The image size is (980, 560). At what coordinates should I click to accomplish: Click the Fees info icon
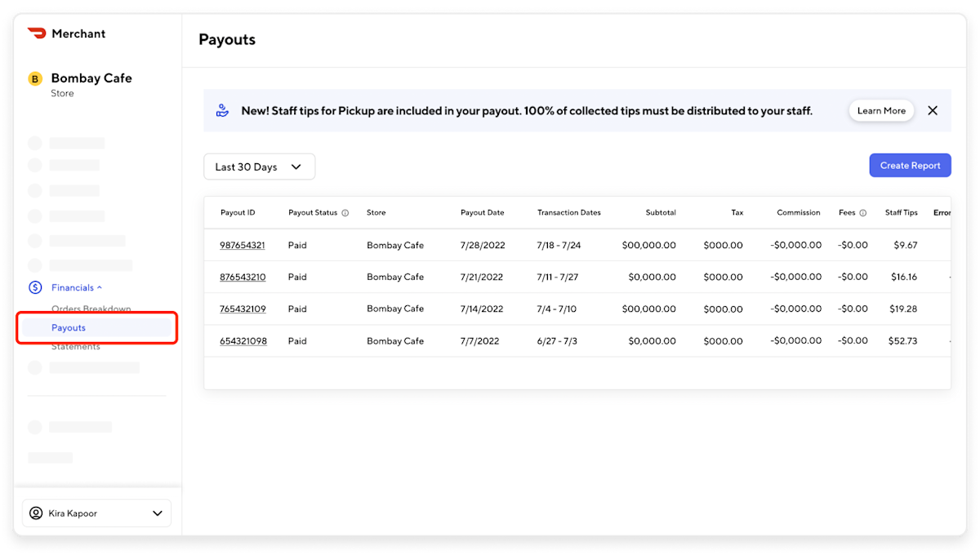862,213
